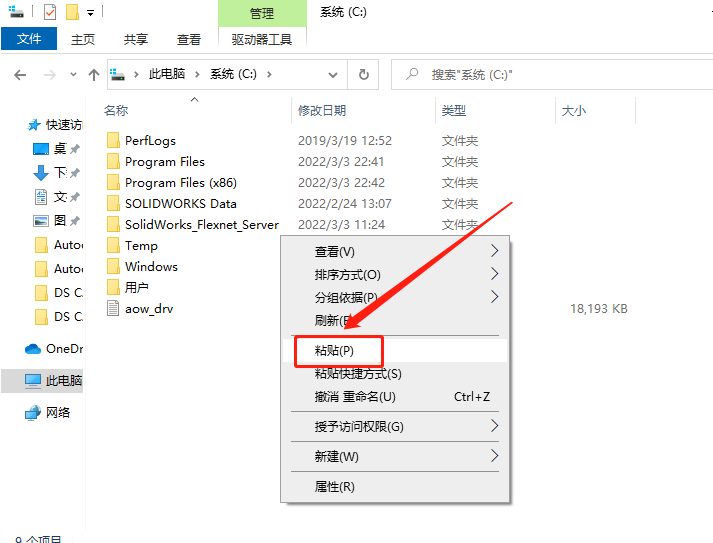Viewport: 713px width, 543px height.
Task: Go up one folder level
Action: click(x=94, y=75)
